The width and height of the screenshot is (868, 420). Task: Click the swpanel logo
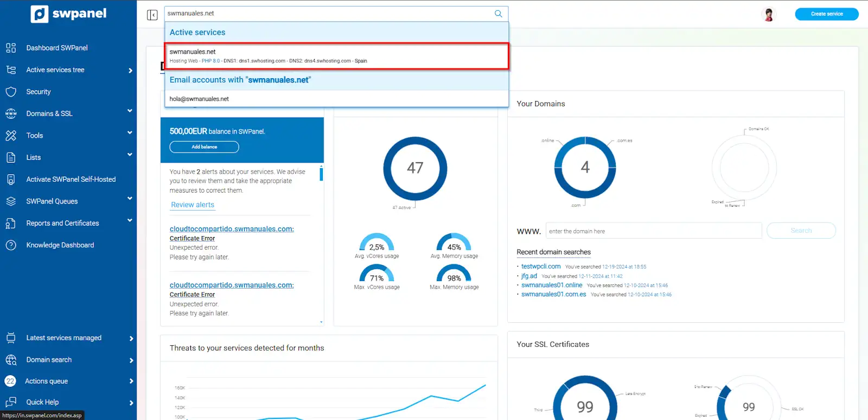pyautogui.click(x=68, y=14)
